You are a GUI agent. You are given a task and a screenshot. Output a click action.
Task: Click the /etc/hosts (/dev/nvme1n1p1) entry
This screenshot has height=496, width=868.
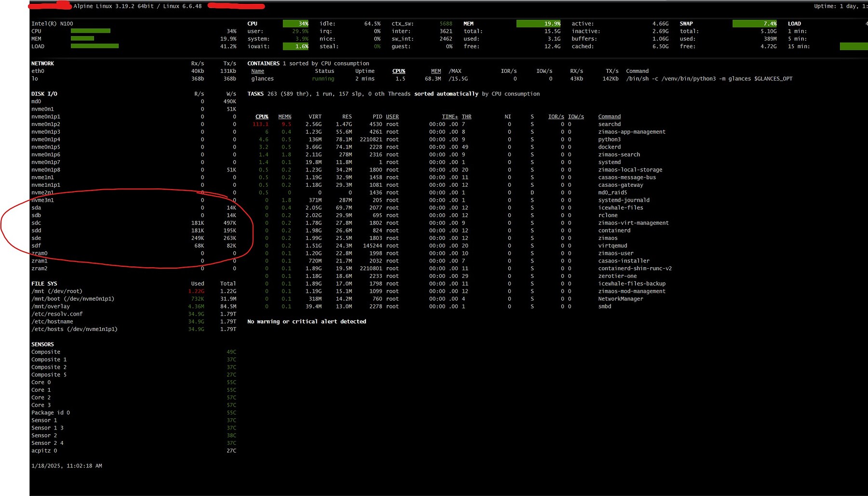click(x=134, y=330)
